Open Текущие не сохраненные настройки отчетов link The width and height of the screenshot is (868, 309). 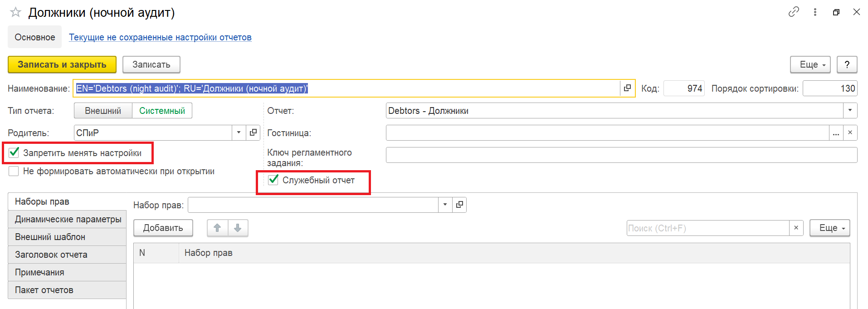tap(160, 37)
